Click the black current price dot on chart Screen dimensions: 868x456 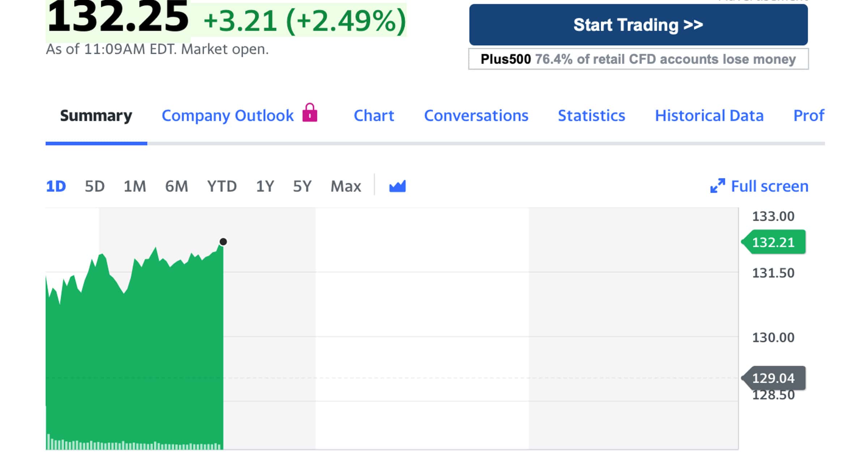[x=223, y=242]
